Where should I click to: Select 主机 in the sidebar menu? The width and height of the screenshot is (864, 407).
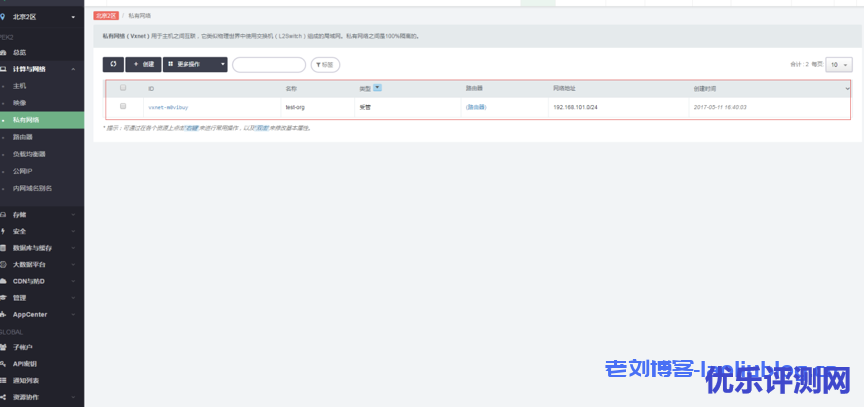[20, 86]
